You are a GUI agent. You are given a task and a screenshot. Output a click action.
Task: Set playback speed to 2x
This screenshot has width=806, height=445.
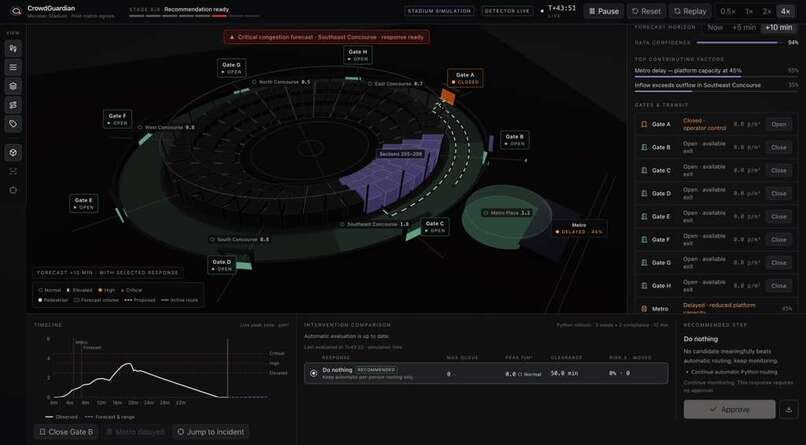(767, 11)
